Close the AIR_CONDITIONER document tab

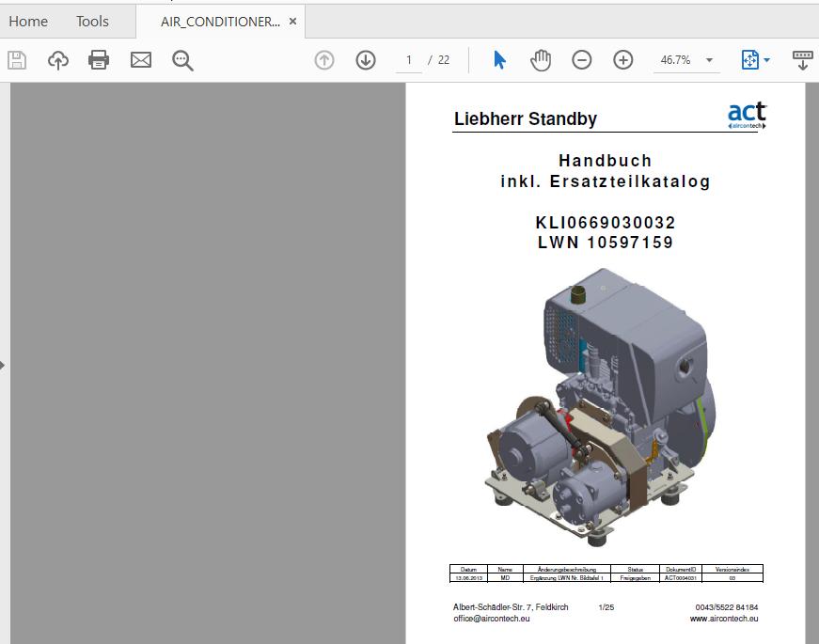tap(293, 22)
